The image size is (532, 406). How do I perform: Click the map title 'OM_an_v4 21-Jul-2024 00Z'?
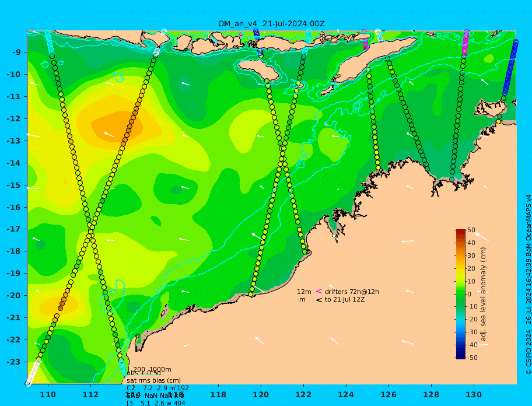(x=271, y=24)
